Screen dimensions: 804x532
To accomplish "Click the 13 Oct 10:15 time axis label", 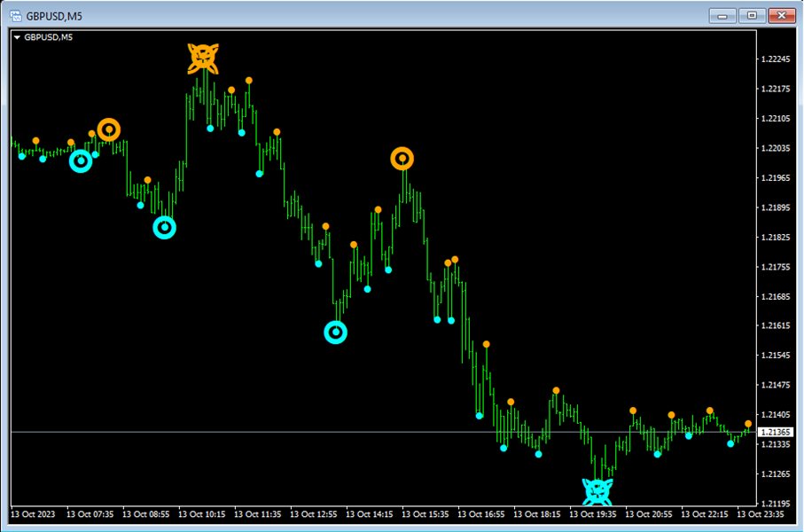I will pyautogui.click(x=206, y=513).
